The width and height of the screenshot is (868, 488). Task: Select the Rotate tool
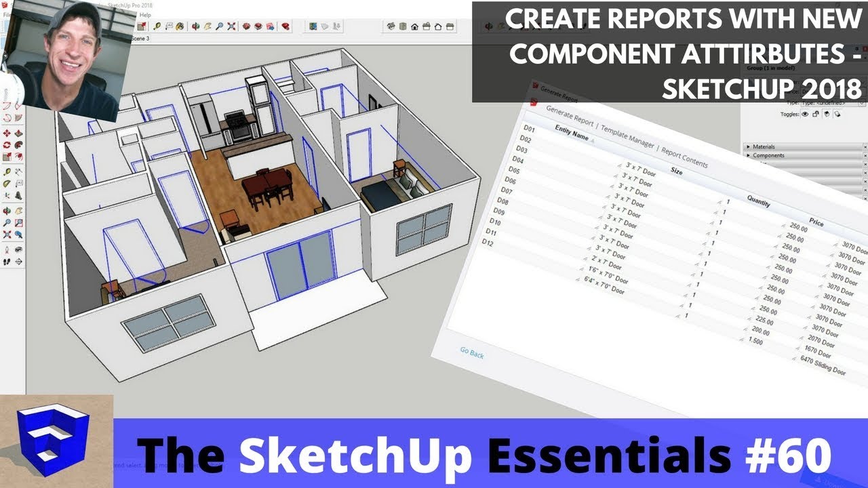pyautogui.click(x=7, y=145)
